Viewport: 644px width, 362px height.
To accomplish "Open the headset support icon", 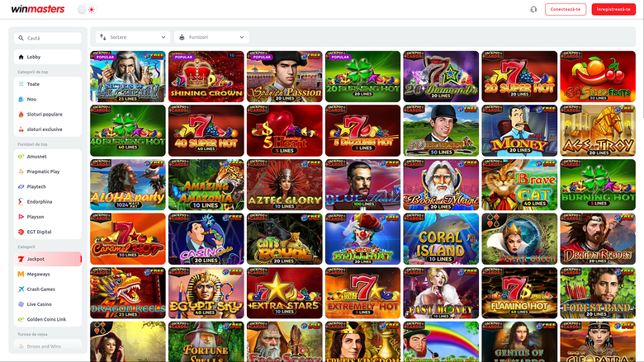I will point(533,9).
